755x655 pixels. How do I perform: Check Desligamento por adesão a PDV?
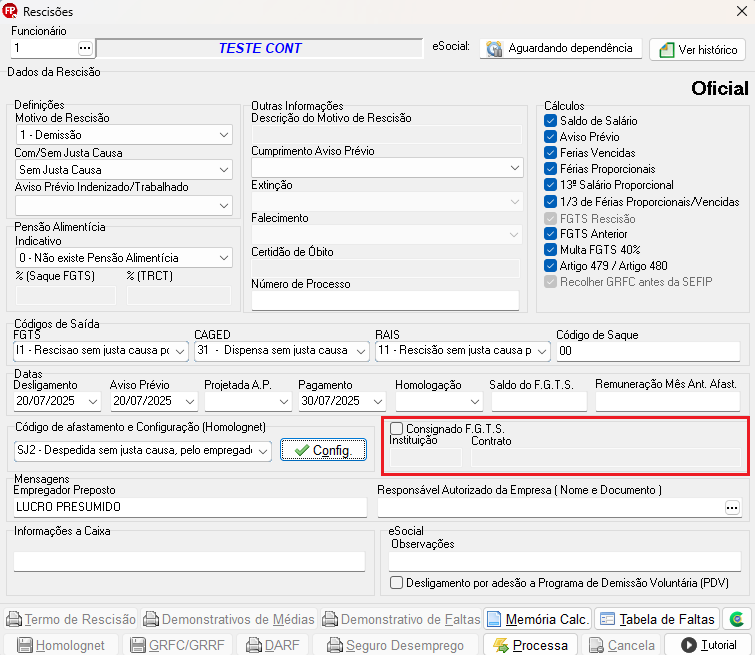pyautogui.click(x=396, y=583)
